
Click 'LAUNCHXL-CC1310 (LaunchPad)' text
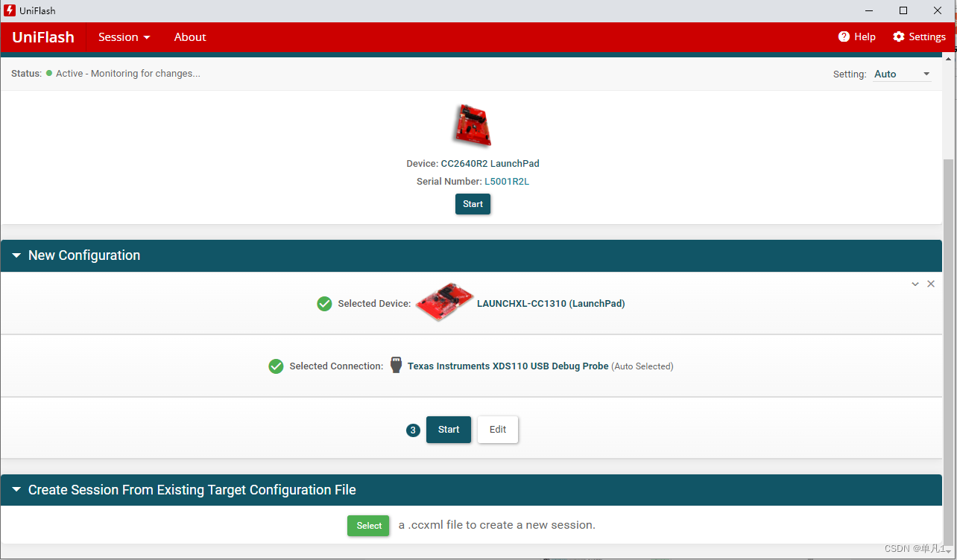[551, 304]
